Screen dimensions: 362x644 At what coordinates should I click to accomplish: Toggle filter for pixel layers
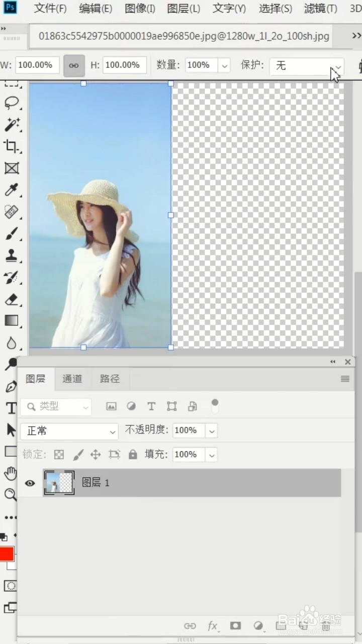111,406
